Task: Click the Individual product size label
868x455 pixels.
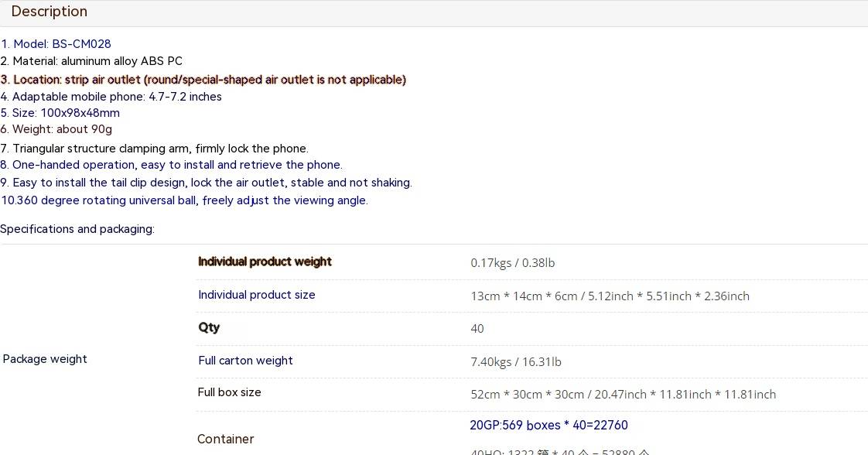Action: tap(256, 295)
